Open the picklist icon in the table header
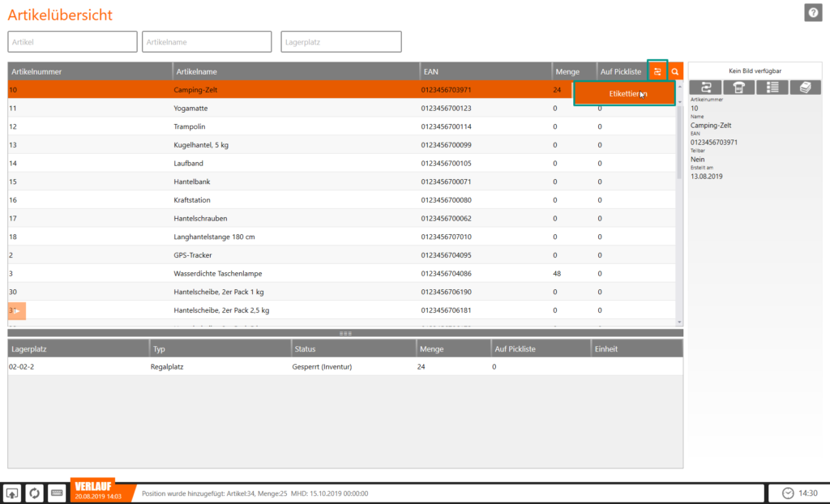Screen dimensions: 830x504 coord(657,71)
